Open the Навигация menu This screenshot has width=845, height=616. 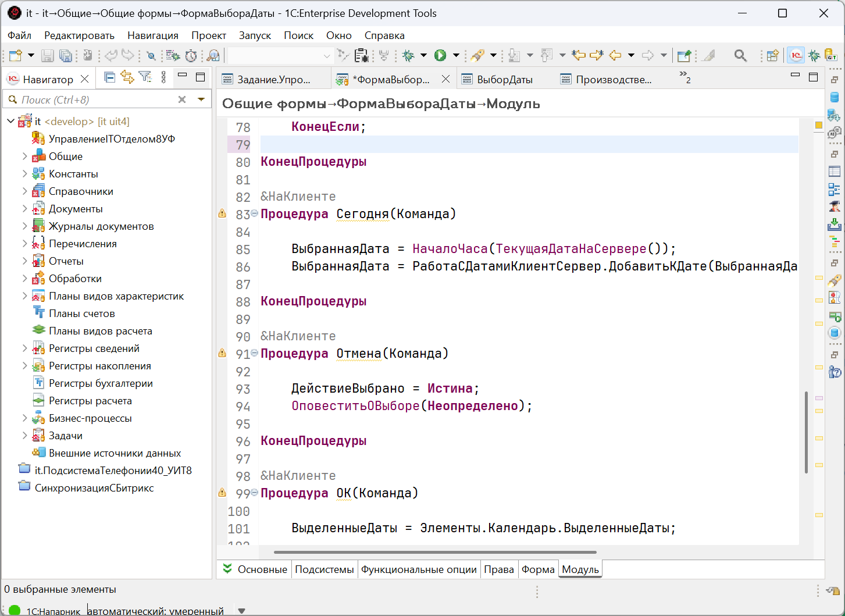click(153, 35)
